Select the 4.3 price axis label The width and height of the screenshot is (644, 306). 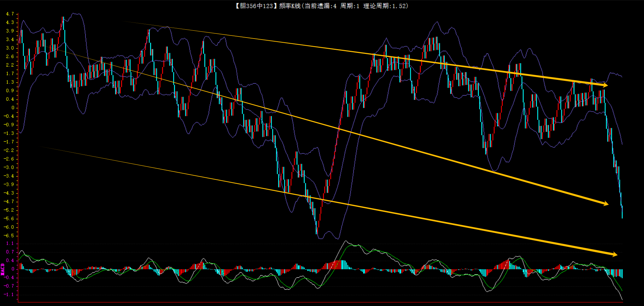[10, 23]
